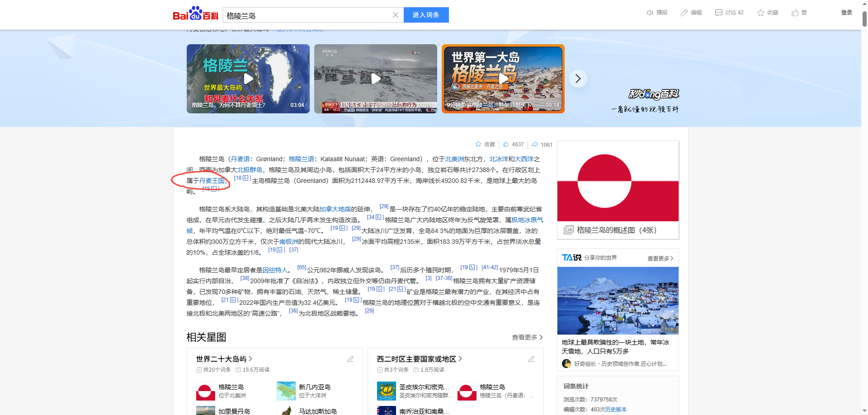
Task: Click the 赞 thumbs-up icon at top right
Action: click(794, 13)
